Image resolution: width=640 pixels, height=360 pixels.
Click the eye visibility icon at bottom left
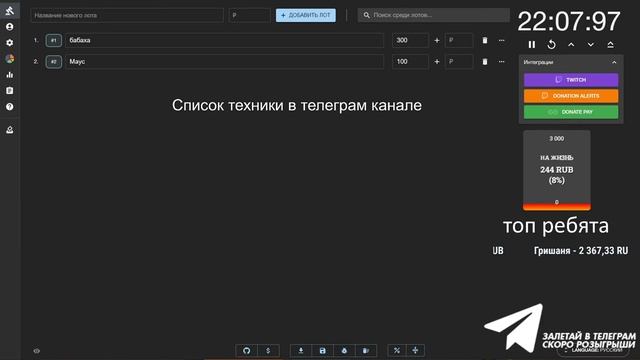click(x=37, y=351)
